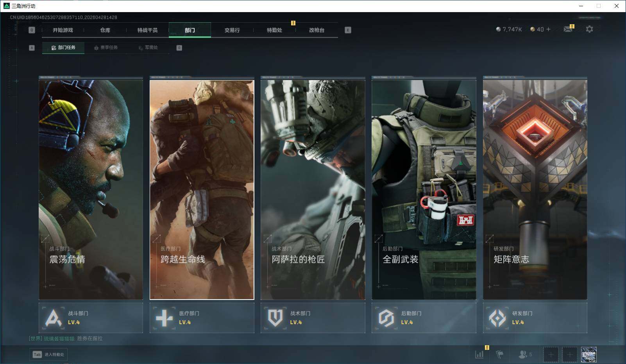Open the 跨越生命线 mission card
Image resolution: width=626 pixels, height=364 pixels.
[x=202, y=190]
